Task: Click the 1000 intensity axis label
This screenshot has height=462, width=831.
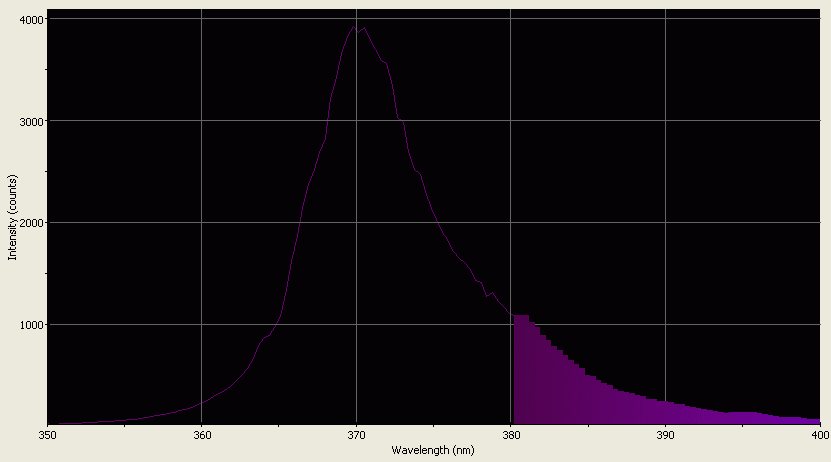Action: tap(31, 325)
